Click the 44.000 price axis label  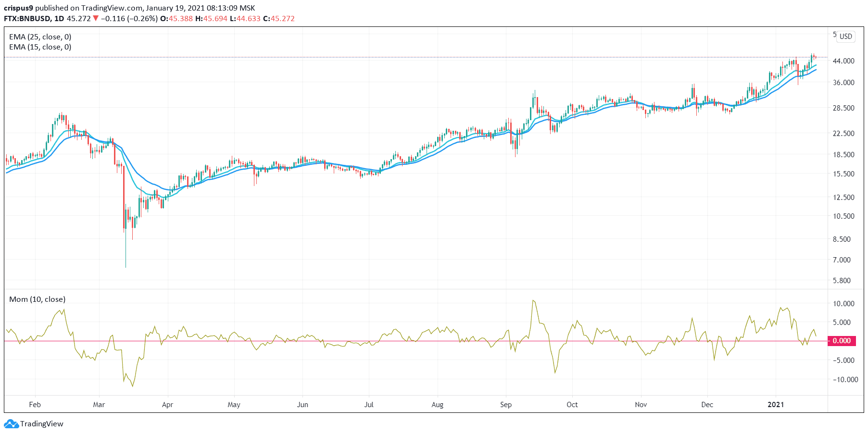tap(844, 61)
